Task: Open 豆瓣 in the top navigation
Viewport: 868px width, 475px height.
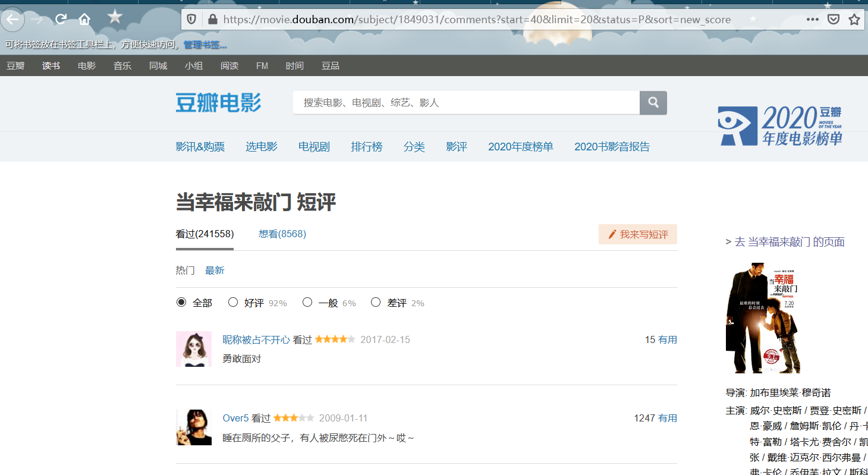Action: click(x=15, y=66)
